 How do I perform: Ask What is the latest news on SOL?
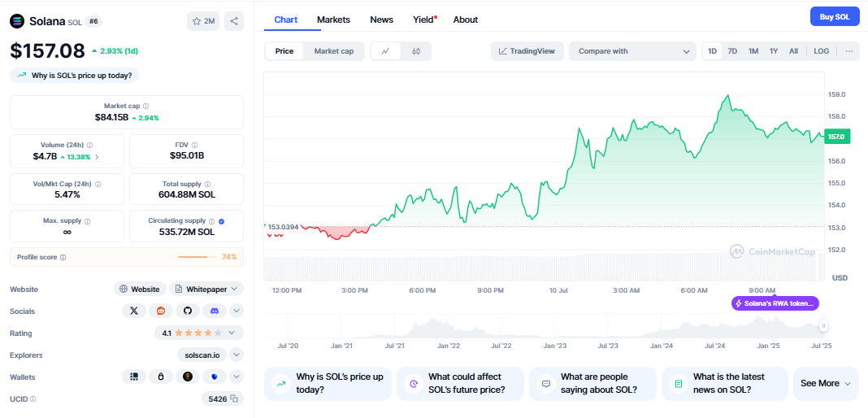tap(725, 384)
